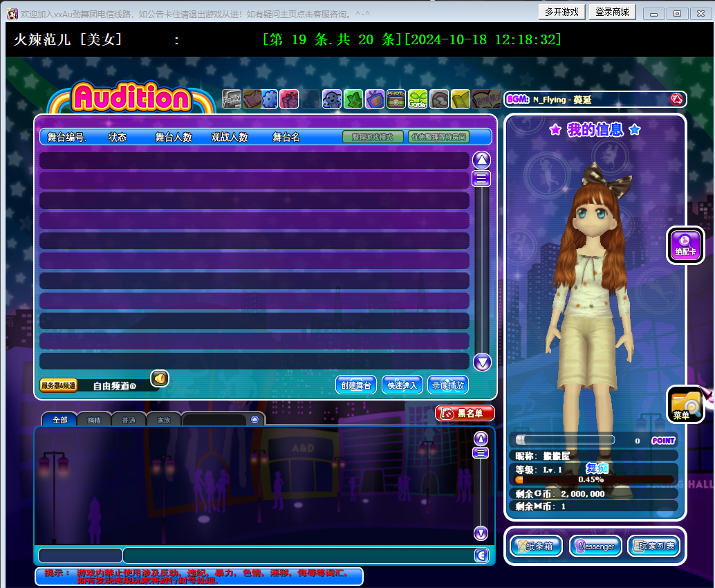Open the Garden icon
The height and width of the screenshot is (588, 715).
[418, 100]
